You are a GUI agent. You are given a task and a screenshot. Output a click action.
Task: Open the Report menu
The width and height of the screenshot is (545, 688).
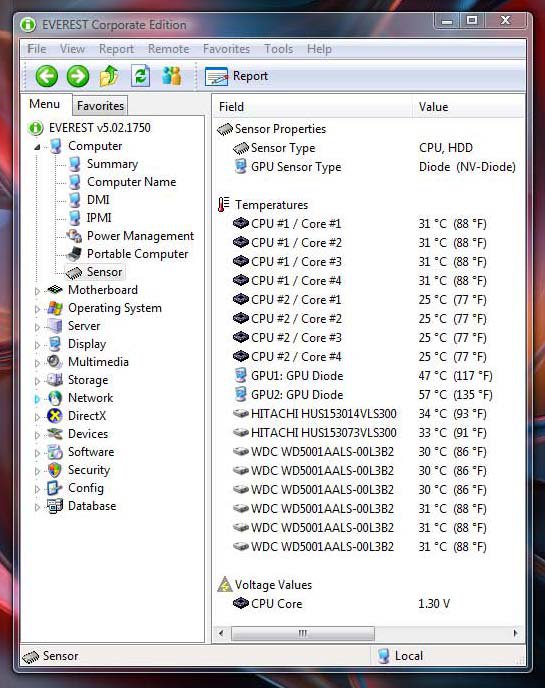click(116, 49)
